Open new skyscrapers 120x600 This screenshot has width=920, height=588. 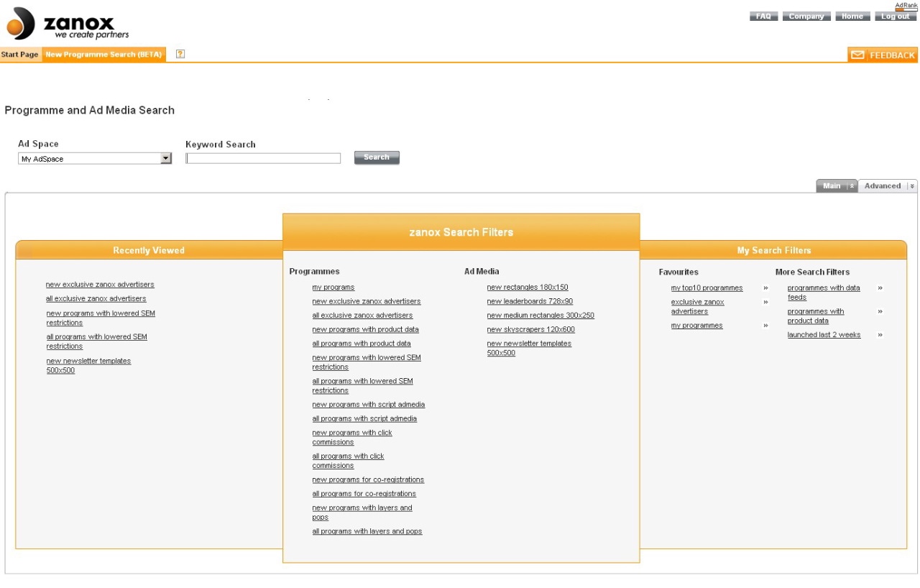tap(530, 330)
